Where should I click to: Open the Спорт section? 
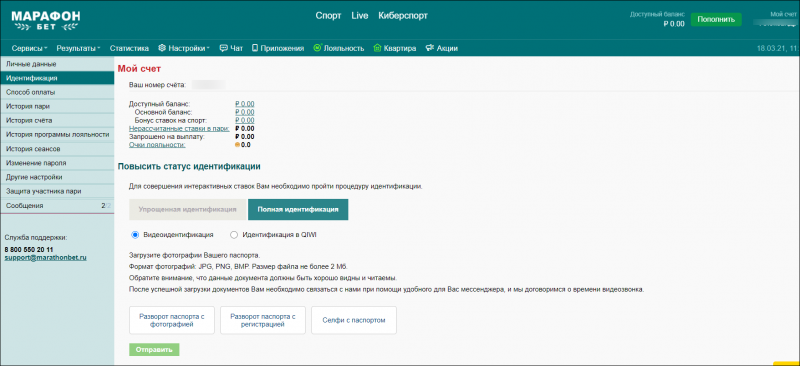point(328,15)
